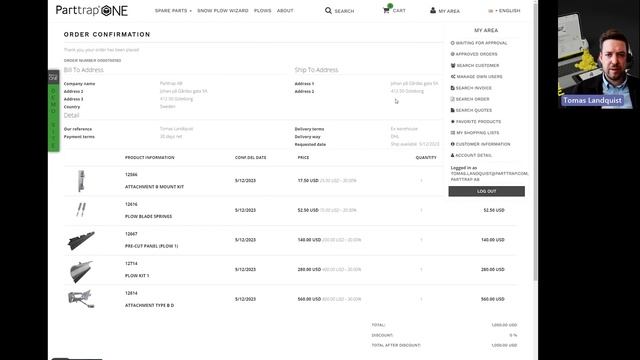Click the 52.50 USD row total
The height and width of the screenshot is (360, 640).
[494, 210]
